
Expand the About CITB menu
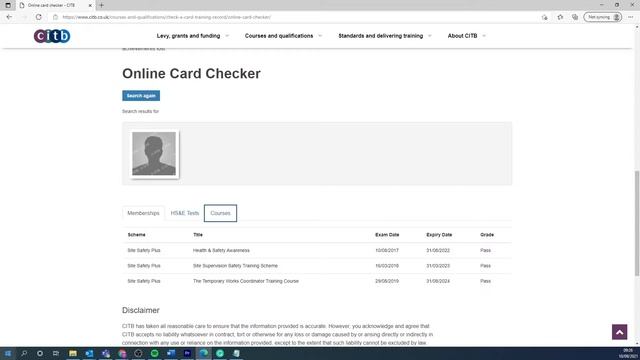click(467, 36)
